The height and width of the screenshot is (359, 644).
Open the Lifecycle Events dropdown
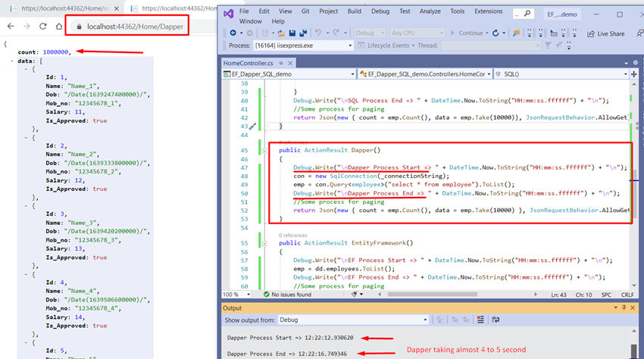(x=386, y=45)
